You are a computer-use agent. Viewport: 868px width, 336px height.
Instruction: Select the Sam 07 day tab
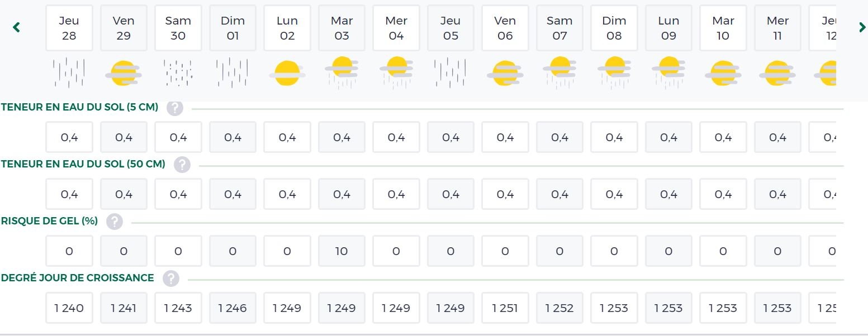(559, 28)
